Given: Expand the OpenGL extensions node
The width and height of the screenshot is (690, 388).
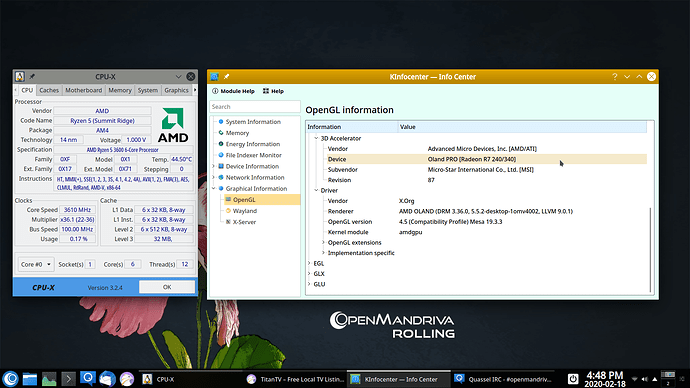Looking at the screenshot, I should tap(323, 242).
